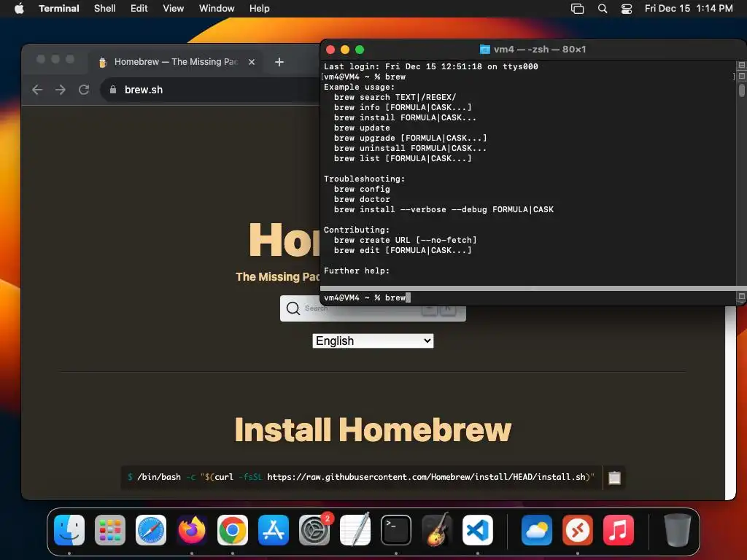Launch Music app from the dock
Image resolution: width=747 pixels, height=560 pixels.
(619, 530)
